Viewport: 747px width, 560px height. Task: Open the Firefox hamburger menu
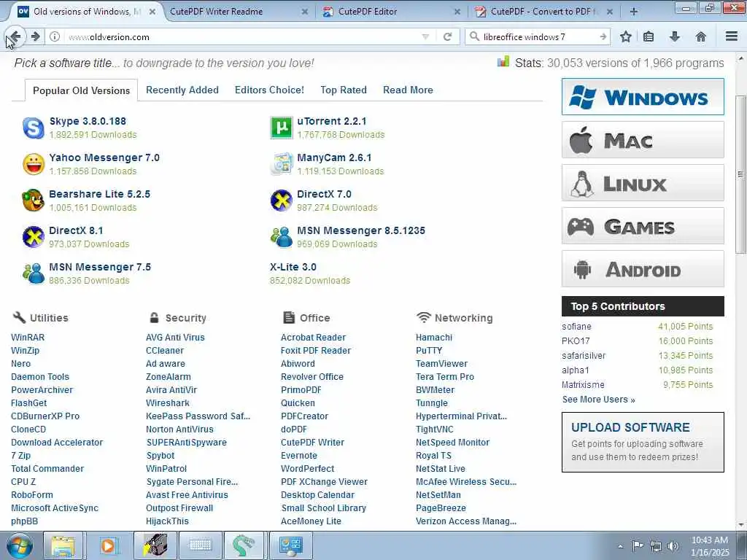[x=732, y=36]
